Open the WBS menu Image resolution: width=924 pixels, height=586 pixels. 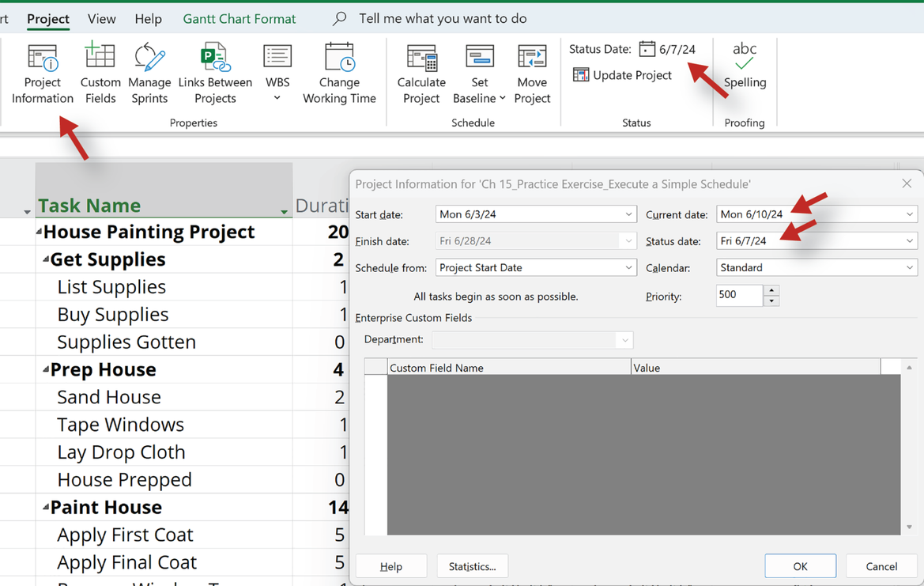click(277, 74)
